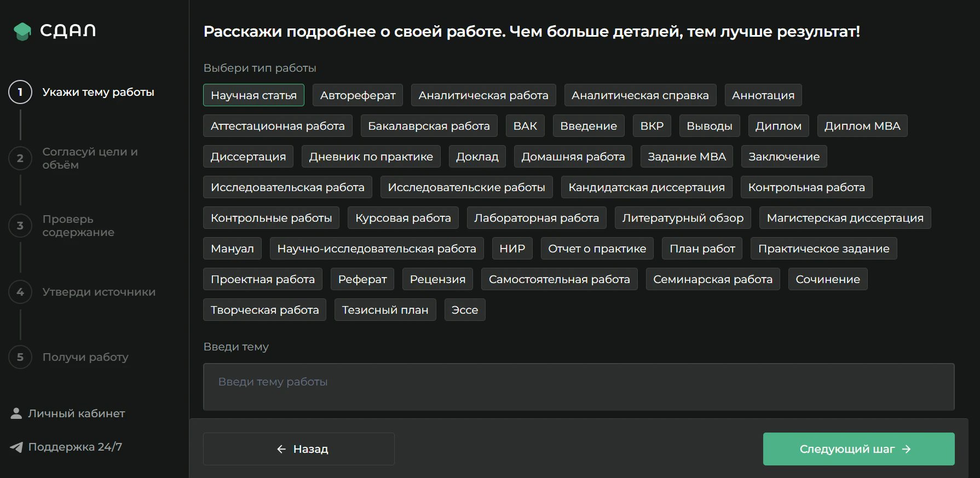Click step 2 circle icon

(20, 158)
